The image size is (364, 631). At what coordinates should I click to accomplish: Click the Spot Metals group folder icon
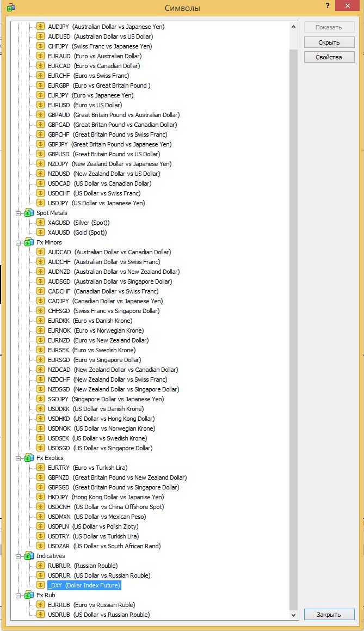pyautogui.click(x=29, y=213)
